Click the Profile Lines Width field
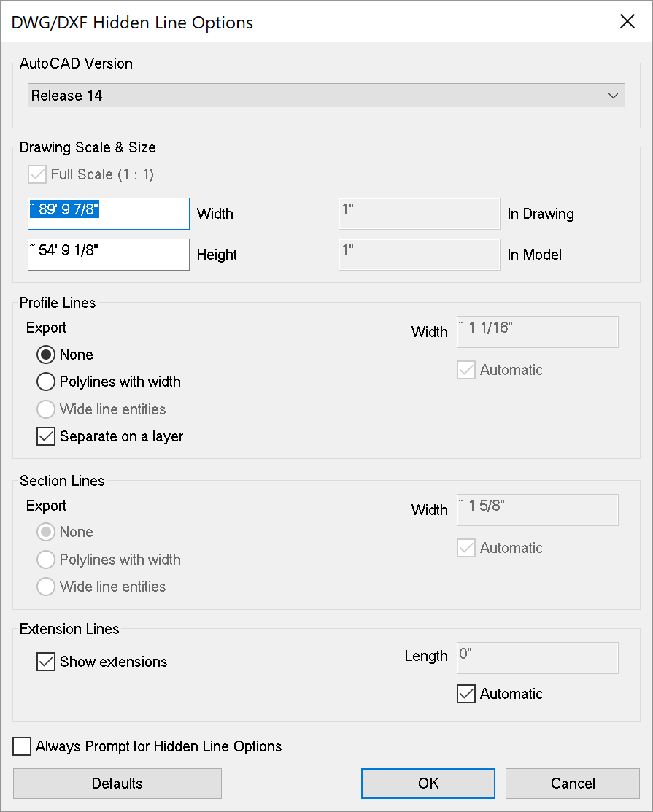653x812 pixels. [537, 332]
